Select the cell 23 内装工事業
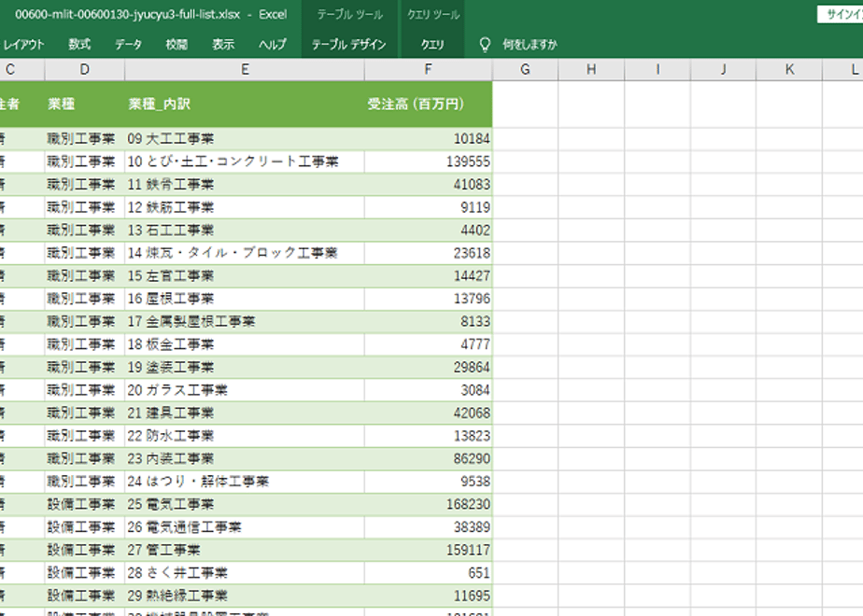 point(245,458)
